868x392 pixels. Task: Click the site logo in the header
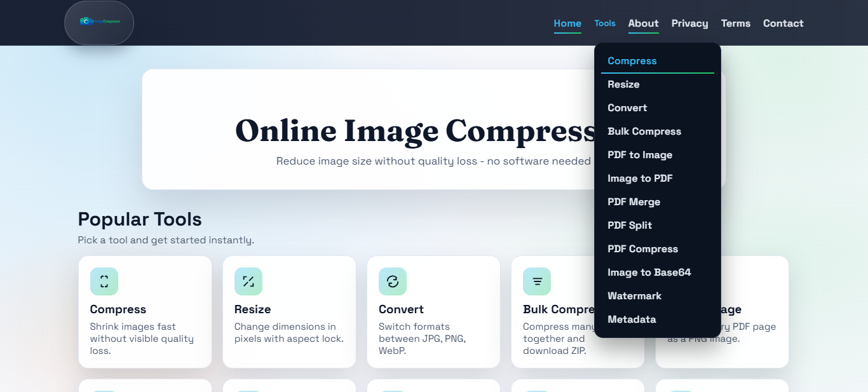click(x=98, y=23)
